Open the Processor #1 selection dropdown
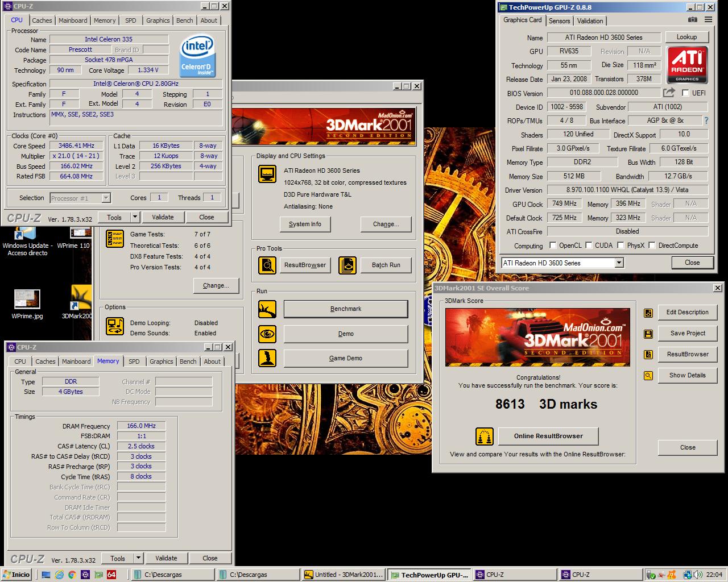 [106, 198]
